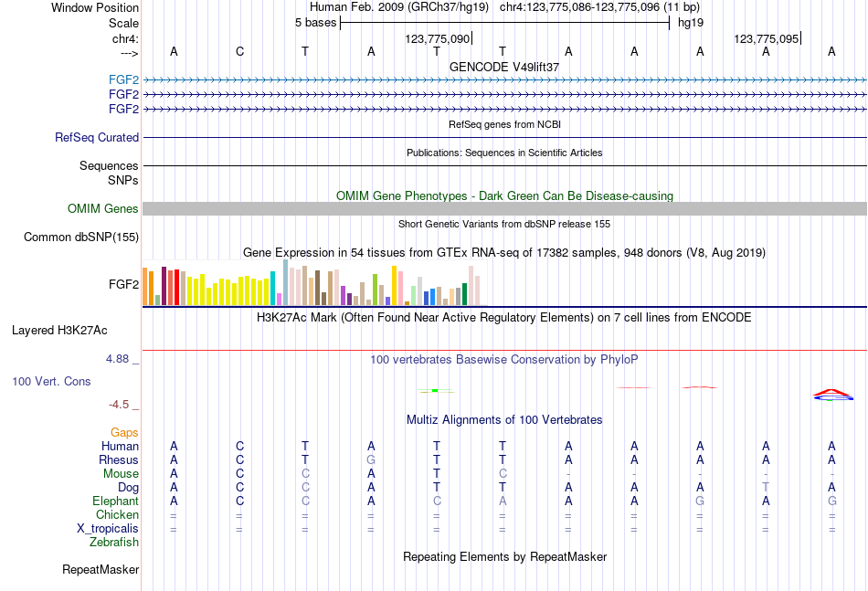Screen dimensions: 868x591
Task: Click 'Repeating Elements by RepeatMasker' title
Action: tap(505, 556)
